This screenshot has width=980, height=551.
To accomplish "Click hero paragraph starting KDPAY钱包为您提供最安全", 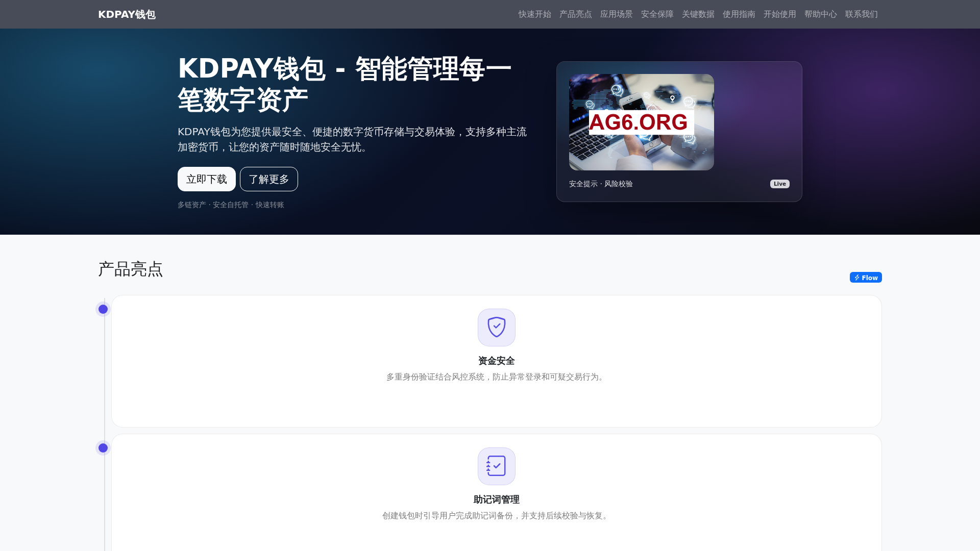I will tap(352, 139).
